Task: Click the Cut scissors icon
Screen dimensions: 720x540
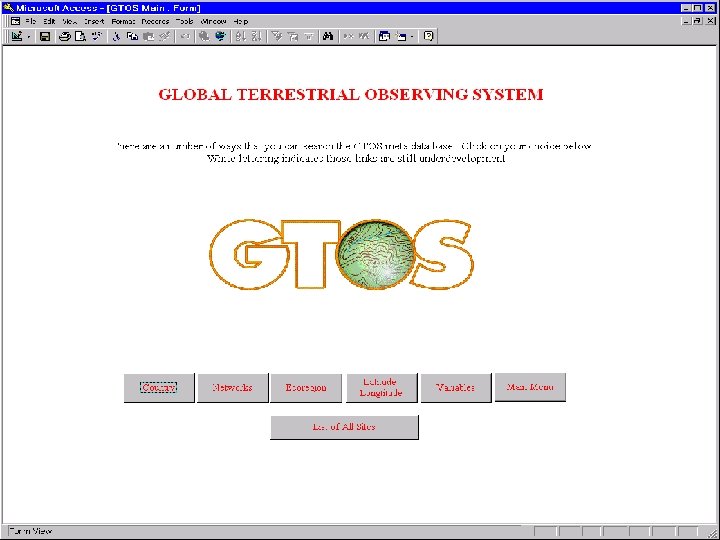Action: [x=116, y=36]
